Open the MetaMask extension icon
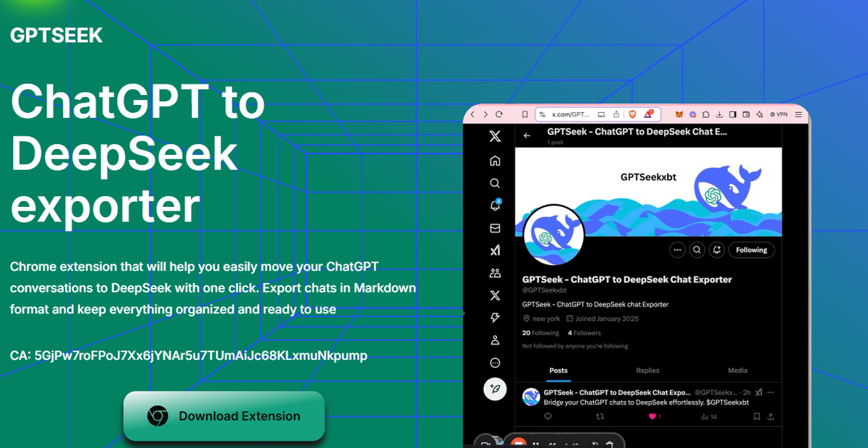868x448 pixels. pos(678,114)
